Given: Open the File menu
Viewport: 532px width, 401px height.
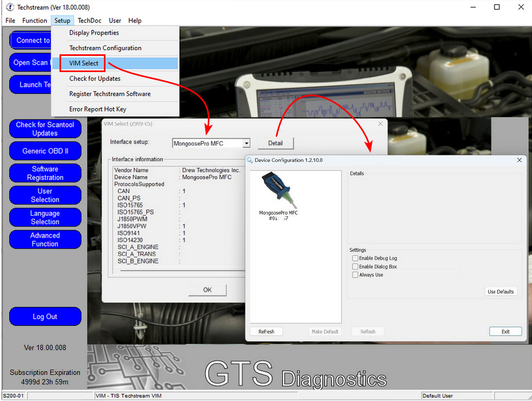Looking at the screenshot, I should tap(10, 20).
